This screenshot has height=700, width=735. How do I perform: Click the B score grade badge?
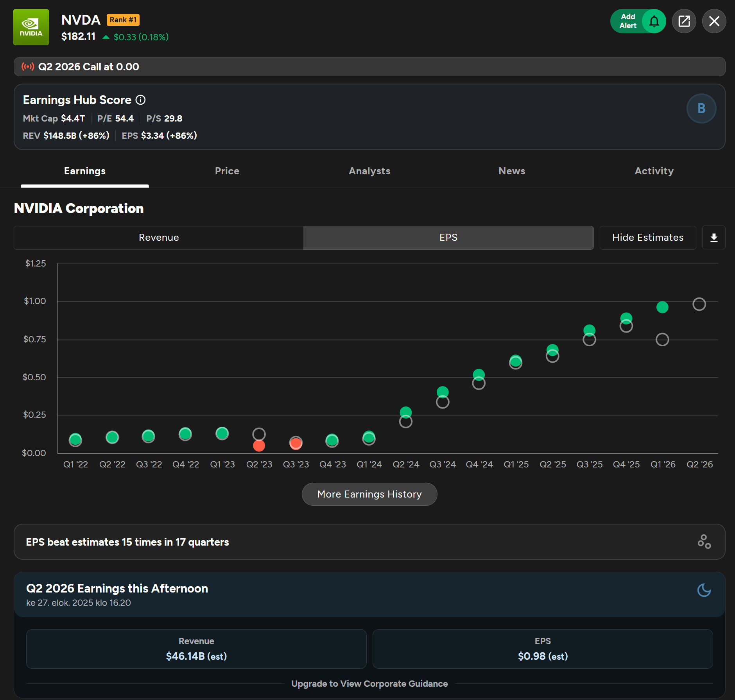tap(701, 108)
